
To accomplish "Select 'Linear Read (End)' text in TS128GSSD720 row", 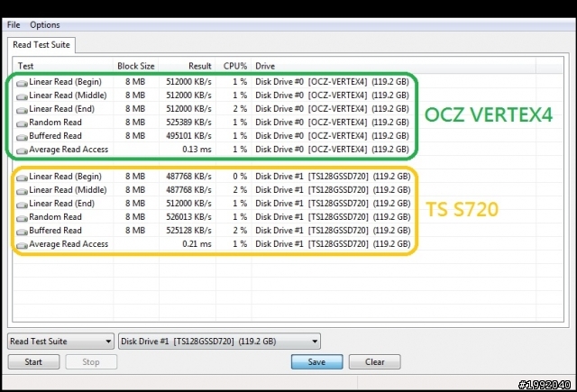I will point(62,204).
